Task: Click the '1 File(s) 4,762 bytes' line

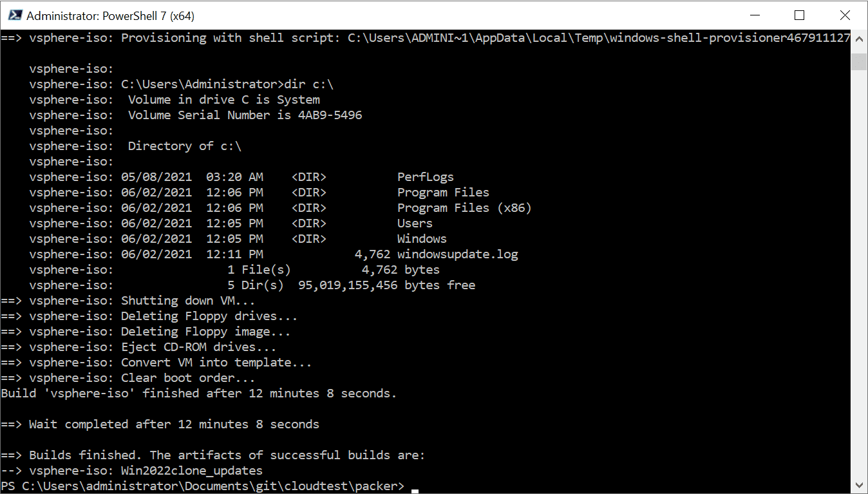Action: click(x=334, y=270)
